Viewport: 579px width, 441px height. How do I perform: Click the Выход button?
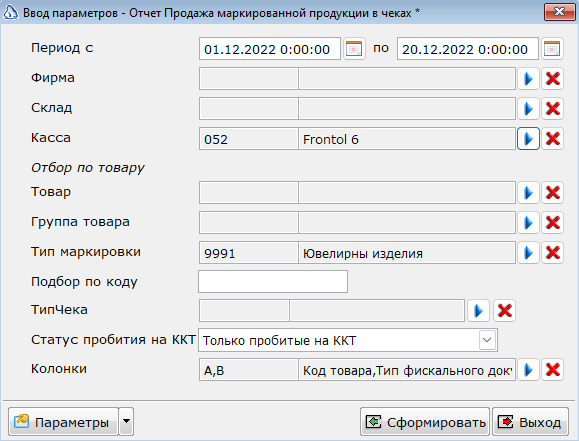(x=530, y=421)
